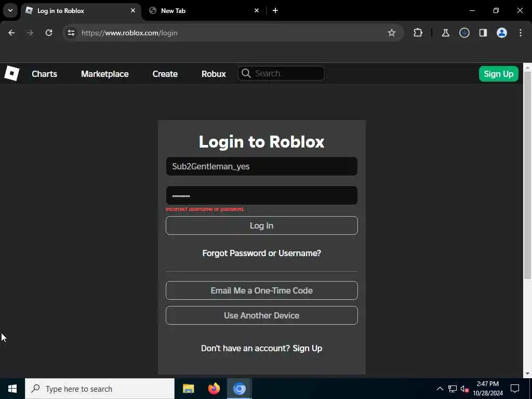Open Forgot Password or Username link
This screenshot has width=532, height=399.
pyautogui.click(x=262, y=253)
